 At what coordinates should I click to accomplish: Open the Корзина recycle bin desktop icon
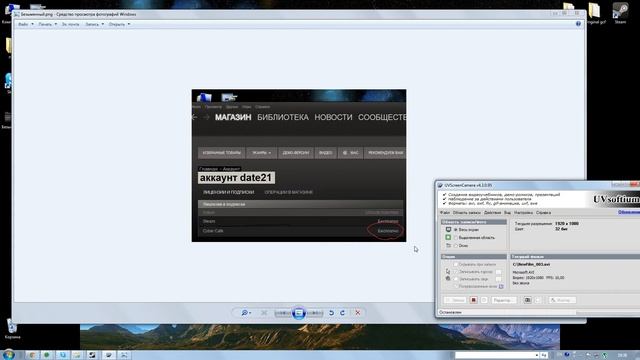(x=12, y=329)
